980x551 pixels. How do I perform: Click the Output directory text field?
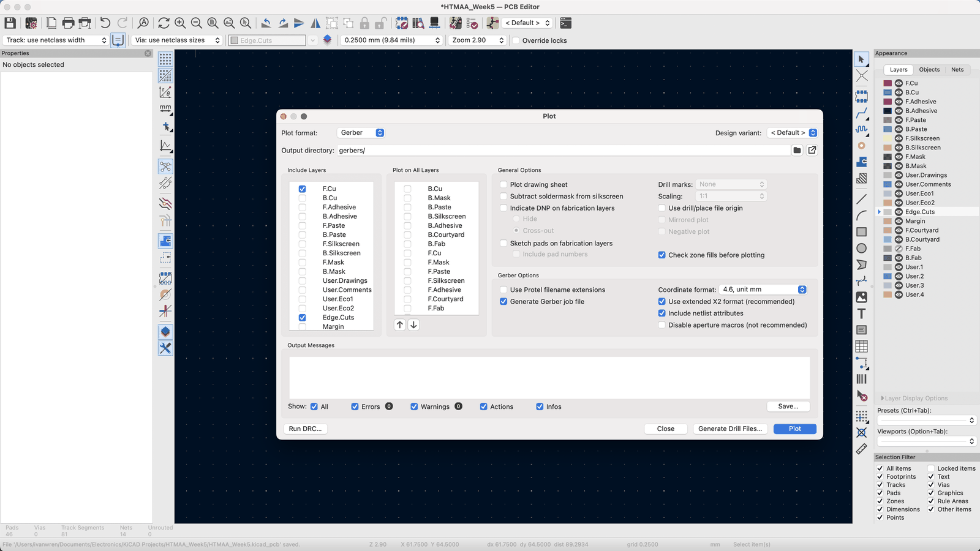[x=563, y=151]
